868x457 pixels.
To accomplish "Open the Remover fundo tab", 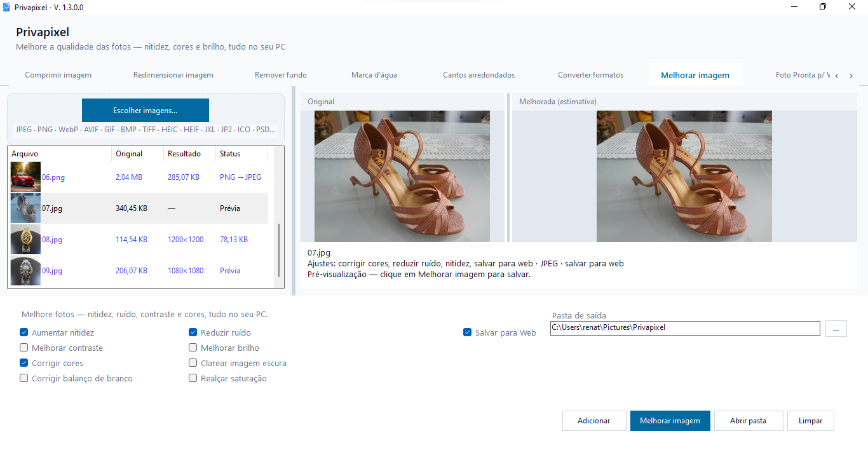I will tap(281, 75).
